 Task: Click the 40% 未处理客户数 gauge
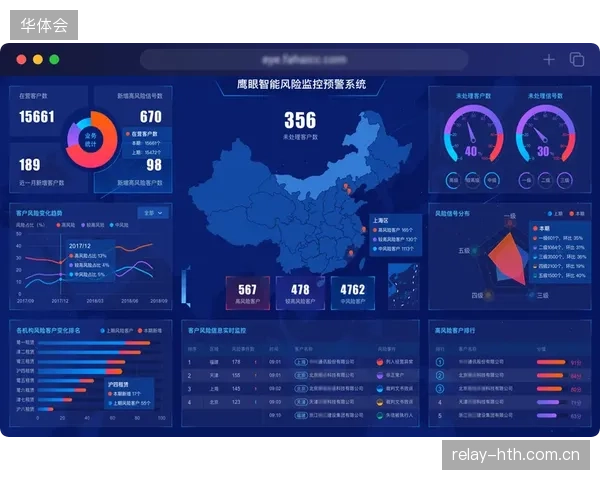pos(473,134)
